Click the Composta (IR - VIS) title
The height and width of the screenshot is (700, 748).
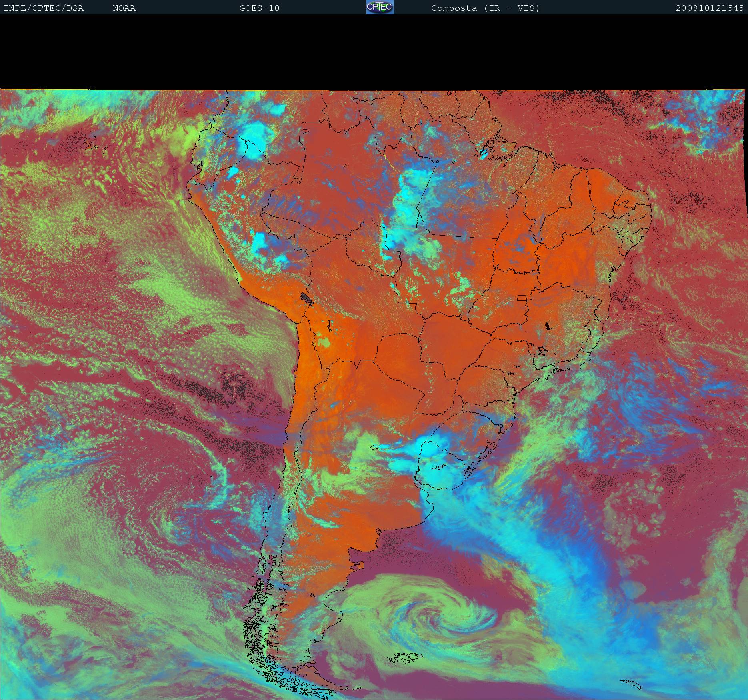[x=485, y=8]
